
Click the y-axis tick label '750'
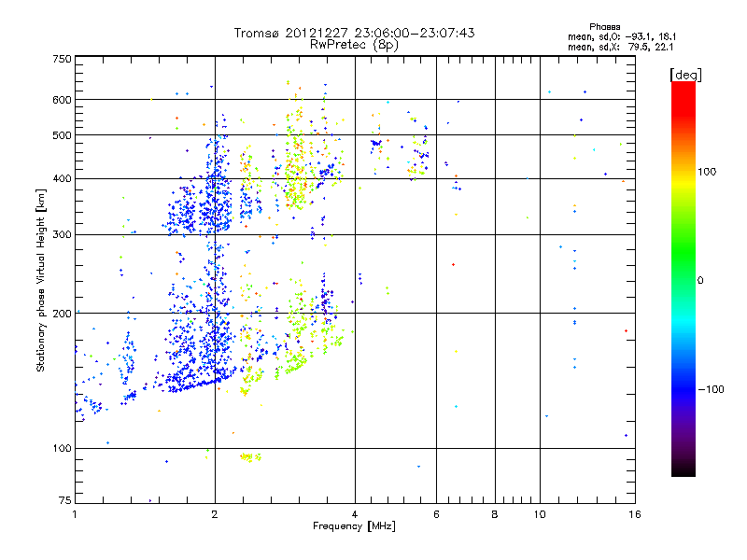click(x=62, y=59)
